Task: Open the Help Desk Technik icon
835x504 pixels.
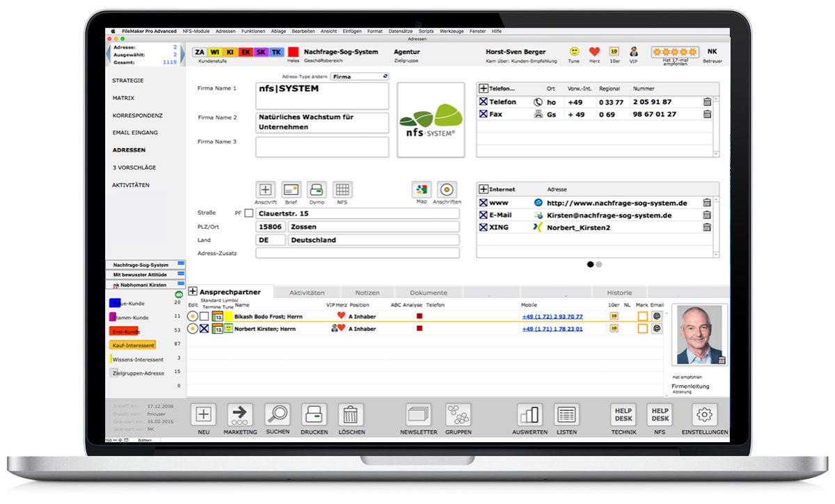Action: pos(623,415)
